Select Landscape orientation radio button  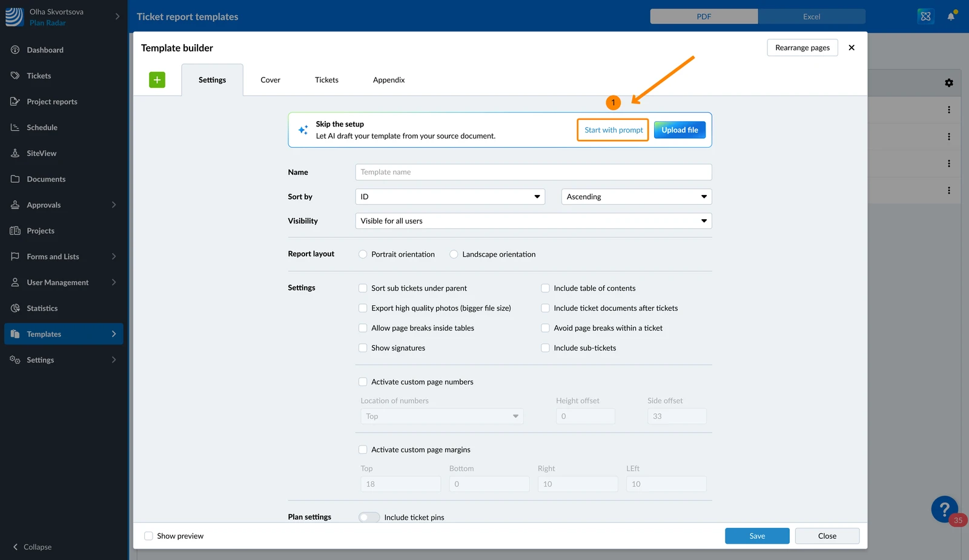click(x=454, y=254)
